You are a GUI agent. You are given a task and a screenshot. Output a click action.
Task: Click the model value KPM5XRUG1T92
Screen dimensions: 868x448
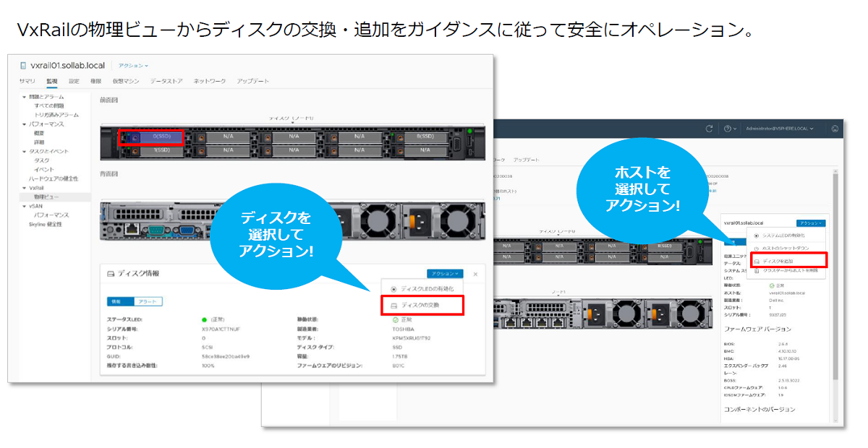click(412, 337)
